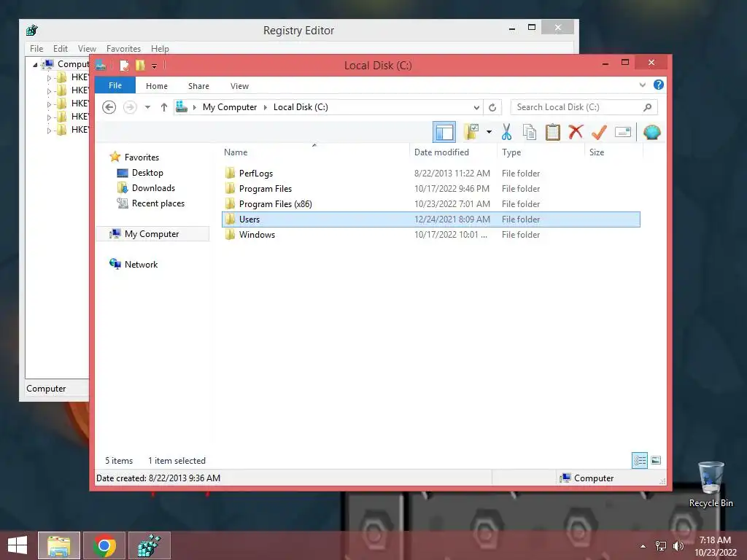Open Properties via orange checkmark icon
Screen dimensions: 747x560
point(599,132)
